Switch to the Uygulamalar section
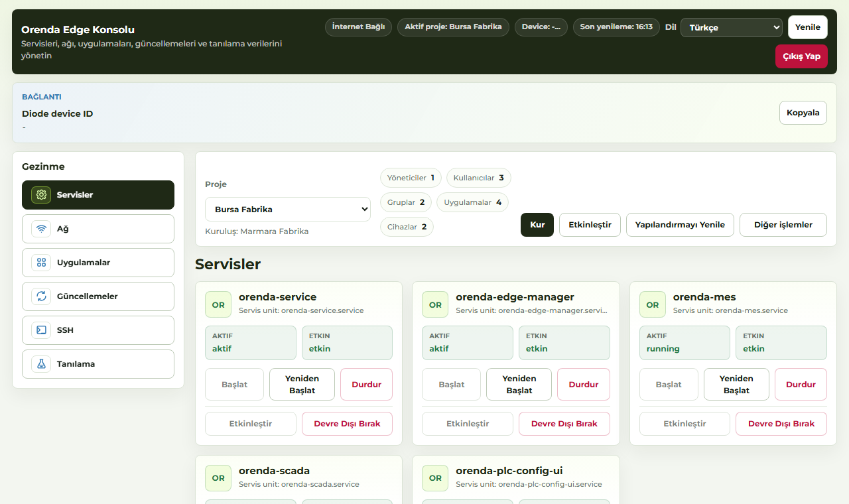The width and height of the screenshot is (849, 504). click(x=98, y=263)
